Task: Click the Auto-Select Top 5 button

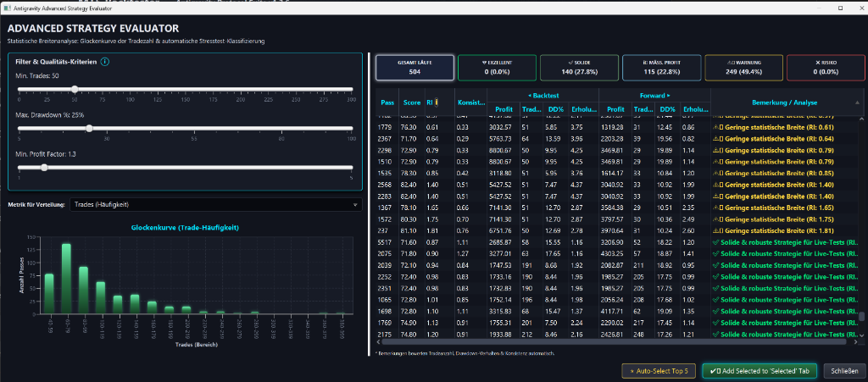Action: [x=659, y=371]
